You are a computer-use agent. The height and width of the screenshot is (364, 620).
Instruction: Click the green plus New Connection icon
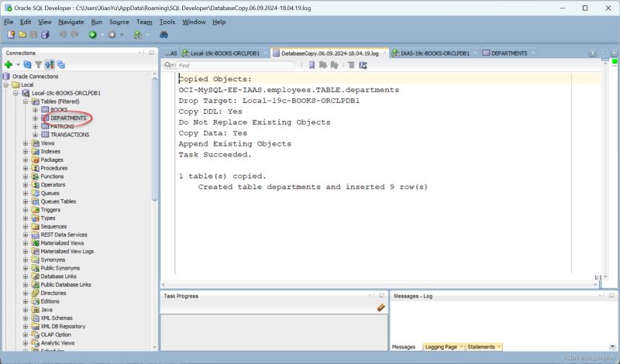(9, 64)
